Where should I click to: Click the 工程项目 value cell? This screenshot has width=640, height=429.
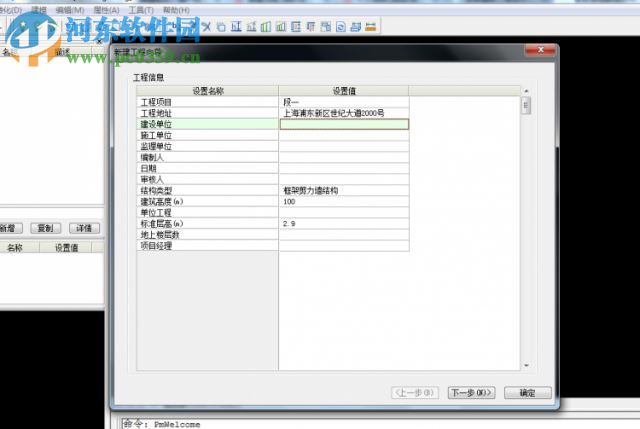tap(344, 102)
